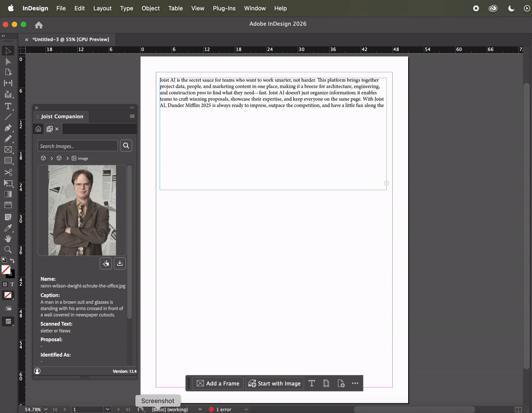Open the 1 error preflight menu arrow
The width and height of the screenshot is (532, 413).
point(247,409)
